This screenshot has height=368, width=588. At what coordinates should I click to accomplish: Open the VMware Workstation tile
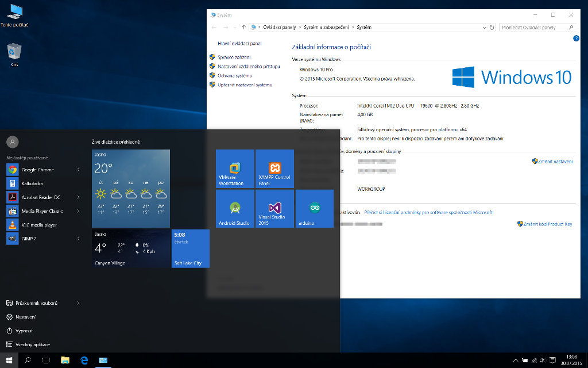tap(235, 168)
